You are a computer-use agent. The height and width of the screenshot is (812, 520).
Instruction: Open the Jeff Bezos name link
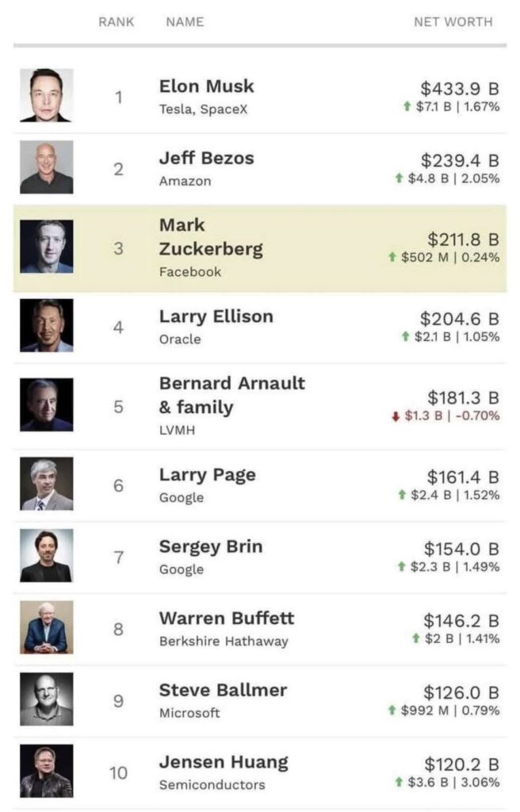click(206, 158)
